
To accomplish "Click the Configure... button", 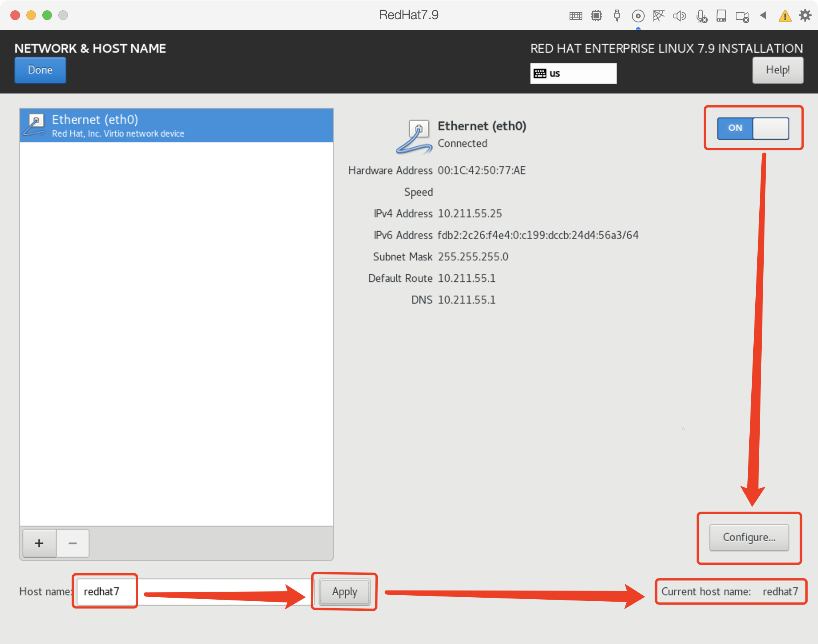I will pos(749,537).
